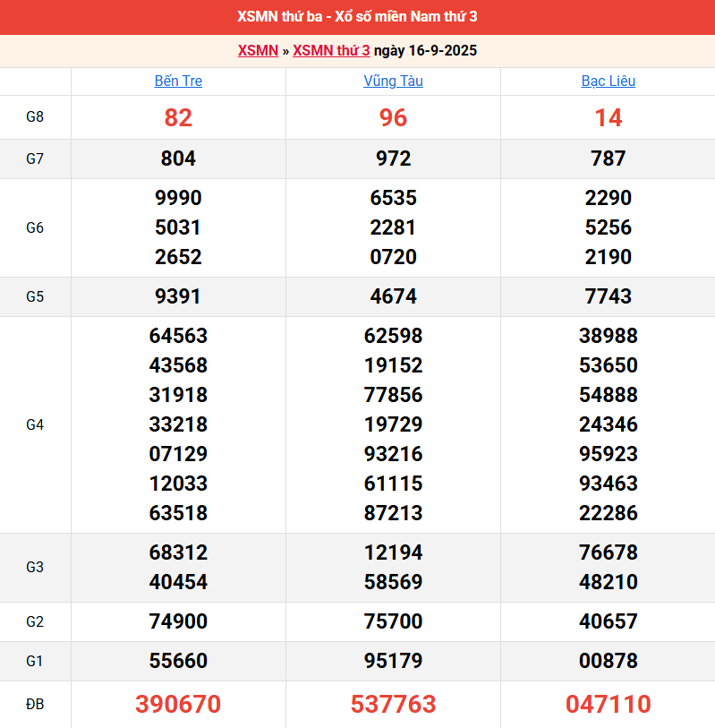
Task: Open the Vũng Tàu province link
Action: click(393, 81)
